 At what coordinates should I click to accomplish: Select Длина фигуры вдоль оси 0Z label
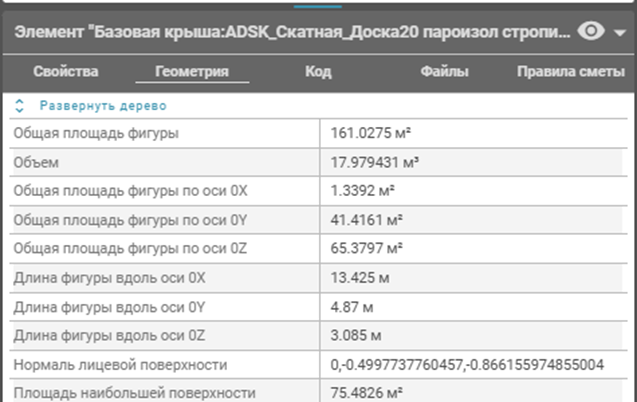pyautogui.click(x=109, y=336)
